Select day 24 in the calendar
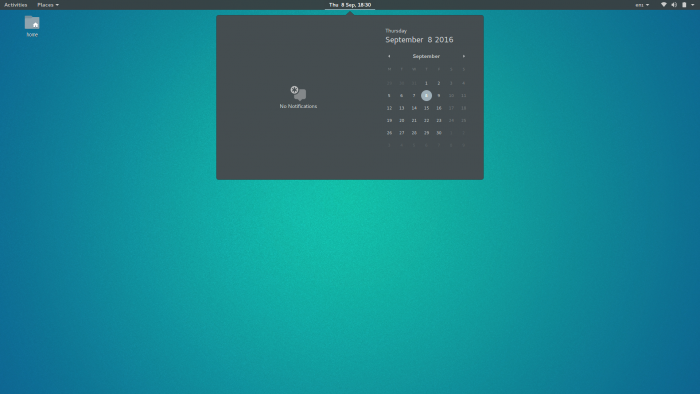 click(x=451, y=120)
